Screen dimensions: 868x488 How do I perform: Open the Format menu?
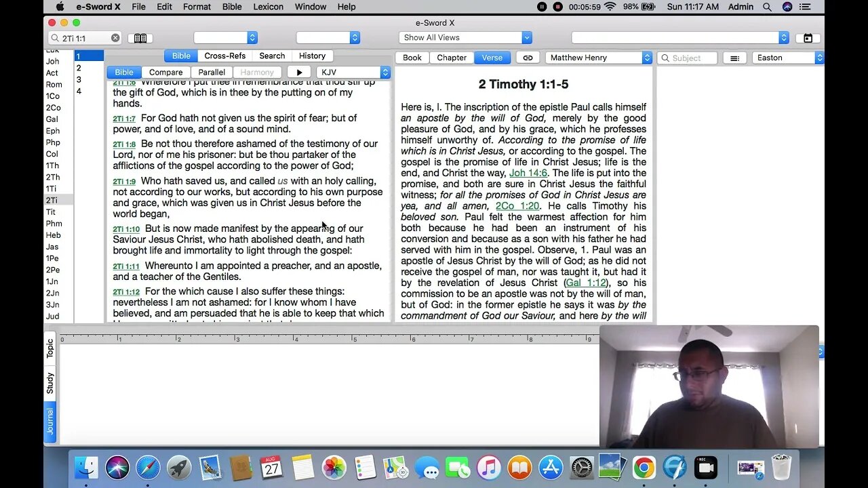point(197,7)
